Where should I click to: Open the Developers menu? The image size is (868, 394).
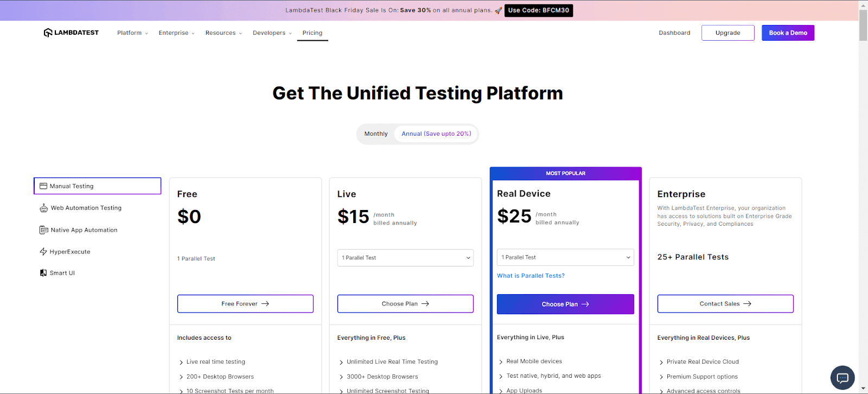pyautogui.click(x=272, y=33)
